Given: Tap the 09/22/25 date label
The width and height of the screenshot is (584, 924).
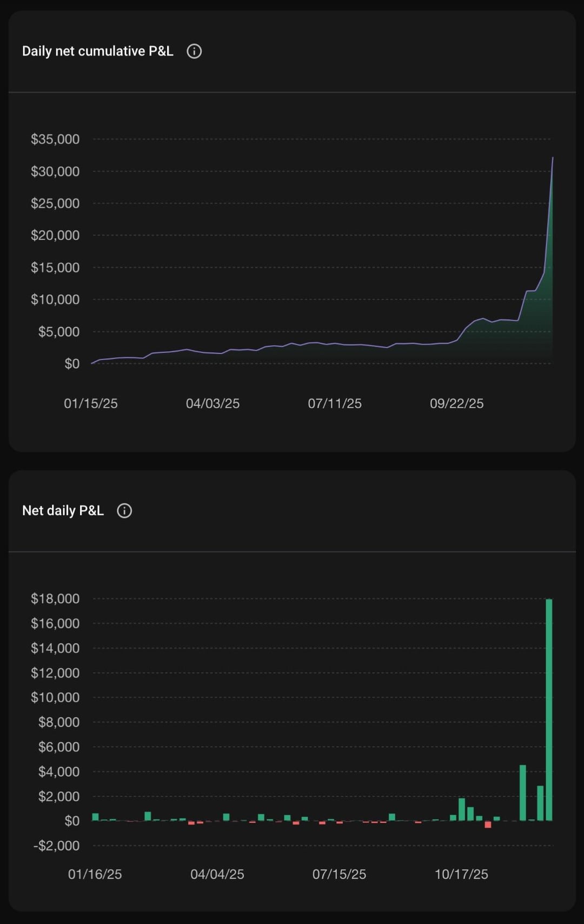Looking at the screenshot, I should 456,404.
